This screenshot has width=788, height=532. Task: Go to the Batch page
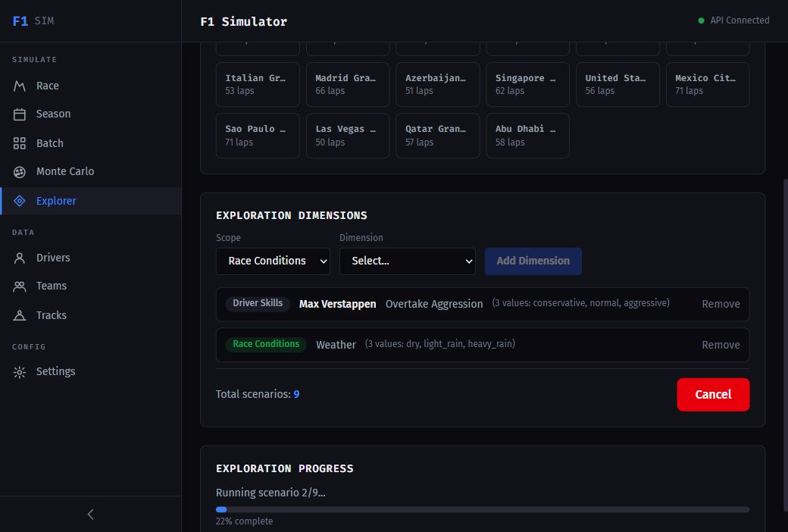point(50,143)
